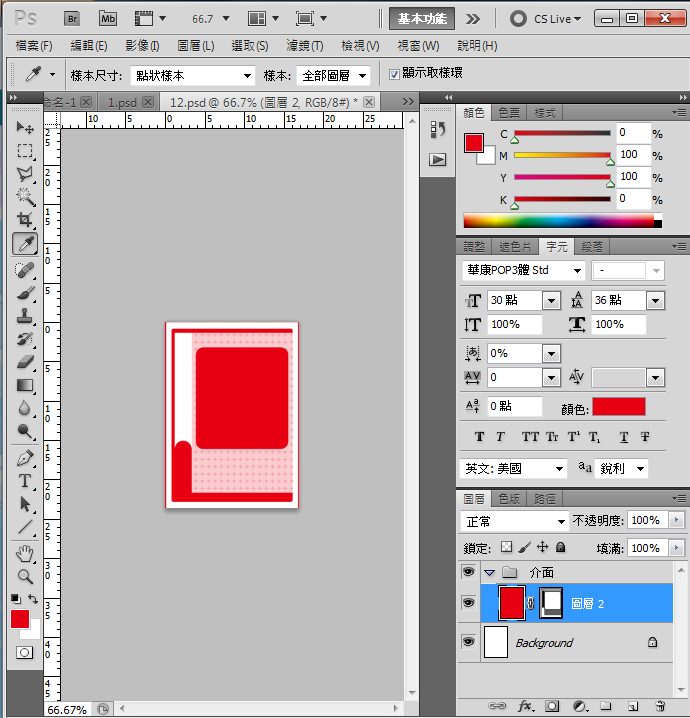
Task: Toggle the 顯示取樣環 checkbox
Action: pyautogui.click(x=394, y=74)
